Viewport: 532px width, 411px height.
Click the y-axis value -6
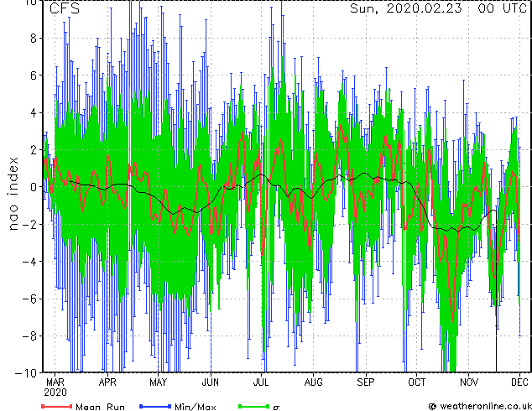[x=29, y=299]
